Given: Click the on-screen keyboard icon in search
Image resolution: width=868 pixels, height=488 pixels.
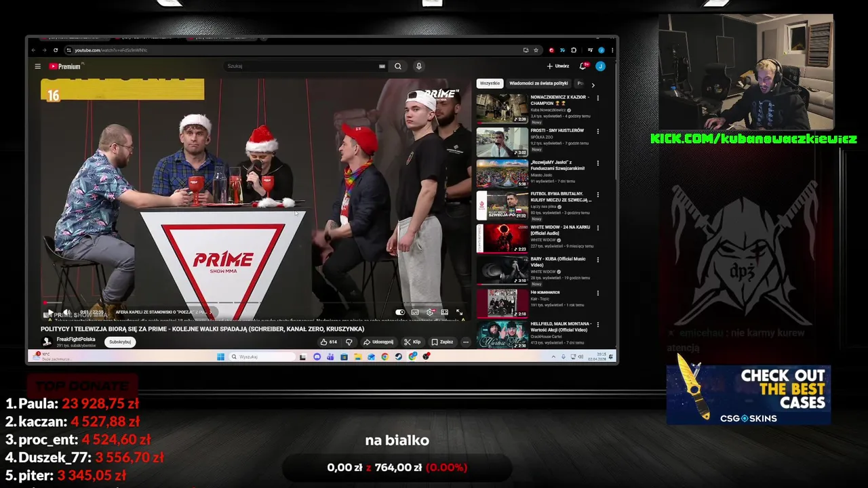Looking at the screenshot, I should coord(382,66).
